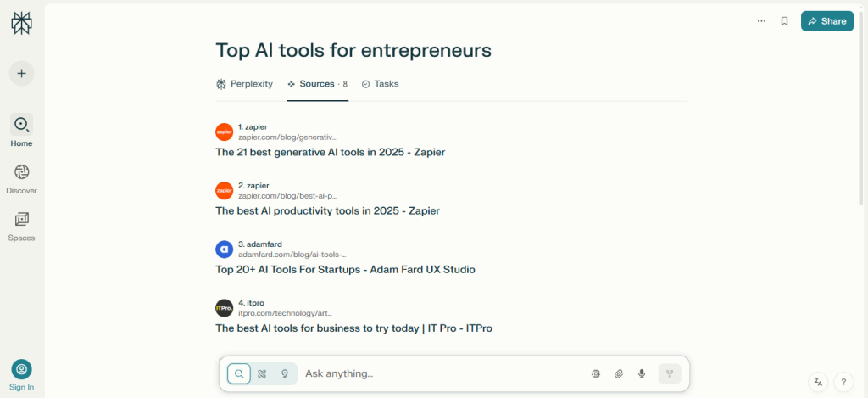Bookmark this thread
The image size is (868, 398).
click(784, 21)
